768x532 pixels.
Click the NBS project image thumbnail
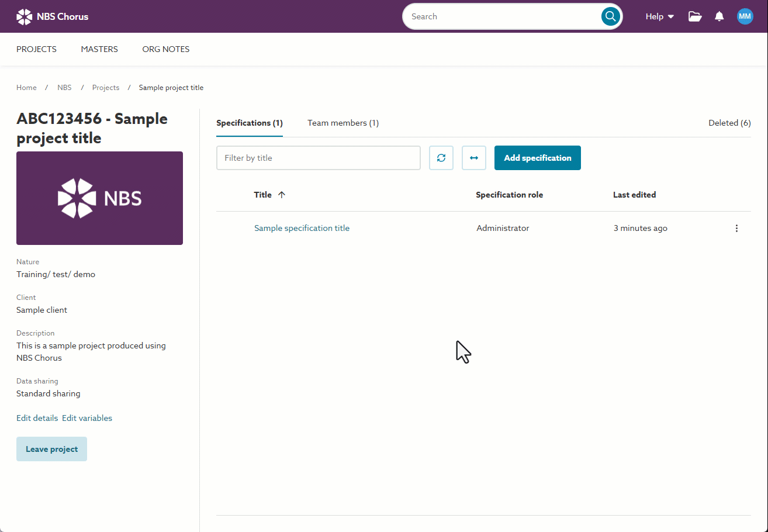99,198
